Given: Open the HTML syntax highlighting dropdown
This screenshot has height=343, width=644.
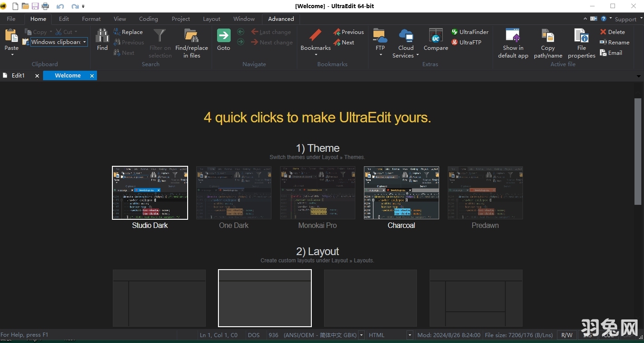Looking at the screenshot, I should [409, 335].
